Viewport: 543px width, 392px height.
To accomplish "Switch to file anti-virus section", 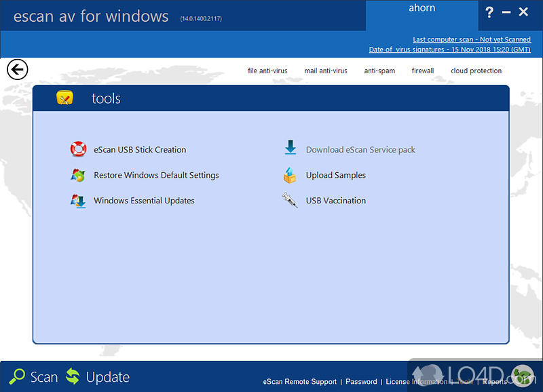I will 267,71.
